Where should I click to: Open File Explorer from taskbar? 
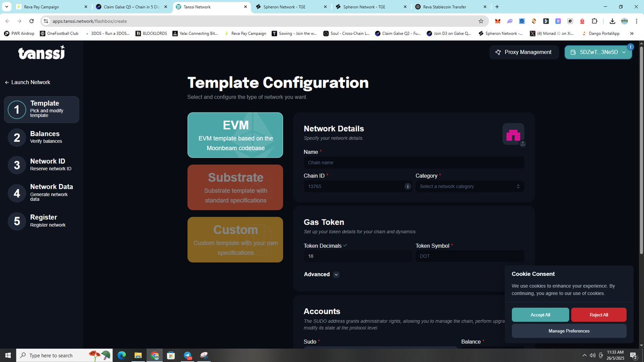point(138,355)
